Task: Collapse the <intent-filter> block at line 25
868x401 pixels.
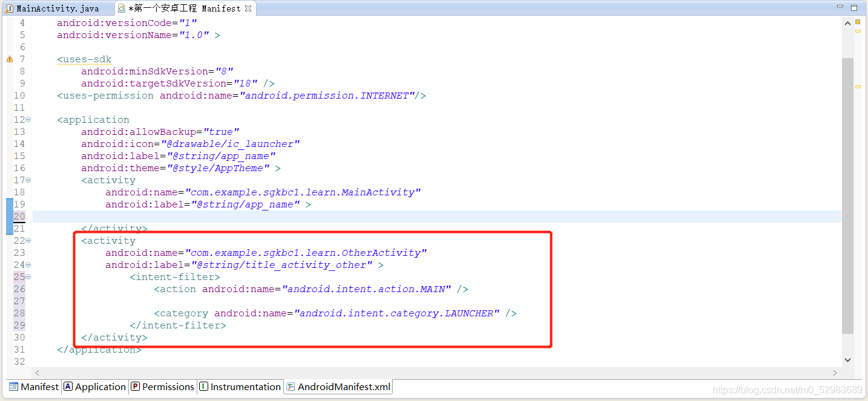Action: click(28, 277)
